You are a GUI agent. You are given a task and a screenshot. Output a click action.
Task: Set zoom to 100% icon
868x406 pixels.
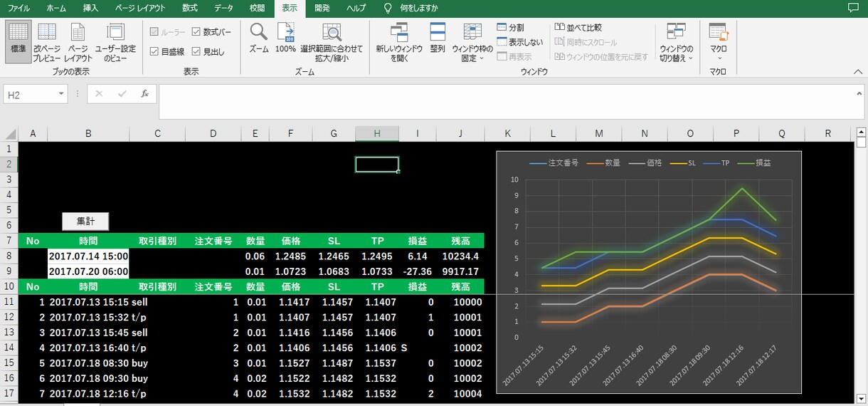click(285, 38)
